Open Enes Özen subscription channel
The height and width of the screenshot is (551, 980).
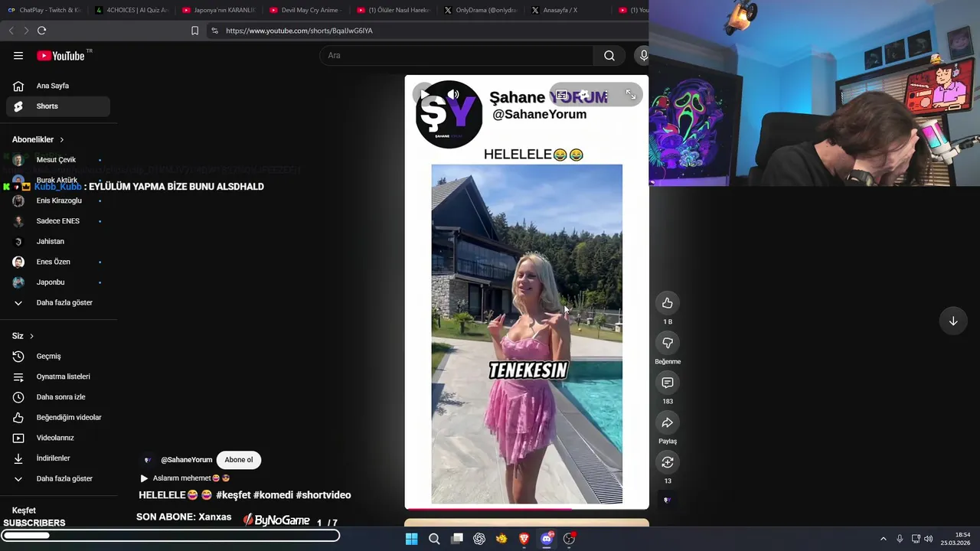pos(58,262)
